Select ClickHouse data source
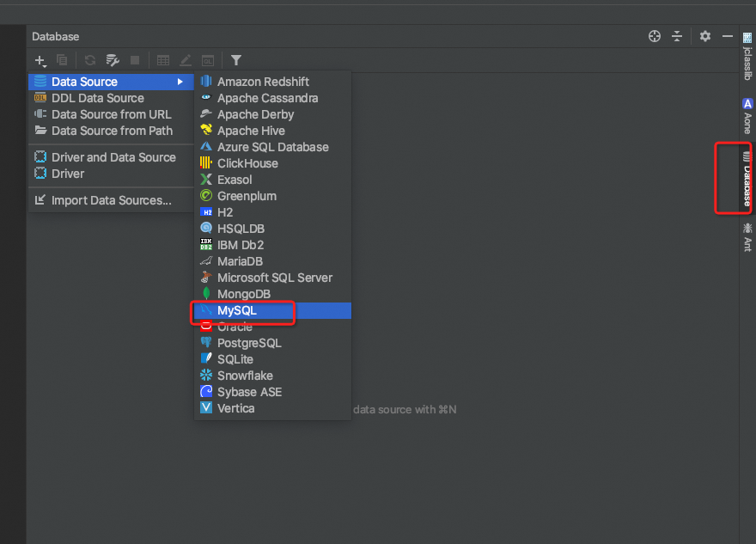756x544 pixels. 273,163
